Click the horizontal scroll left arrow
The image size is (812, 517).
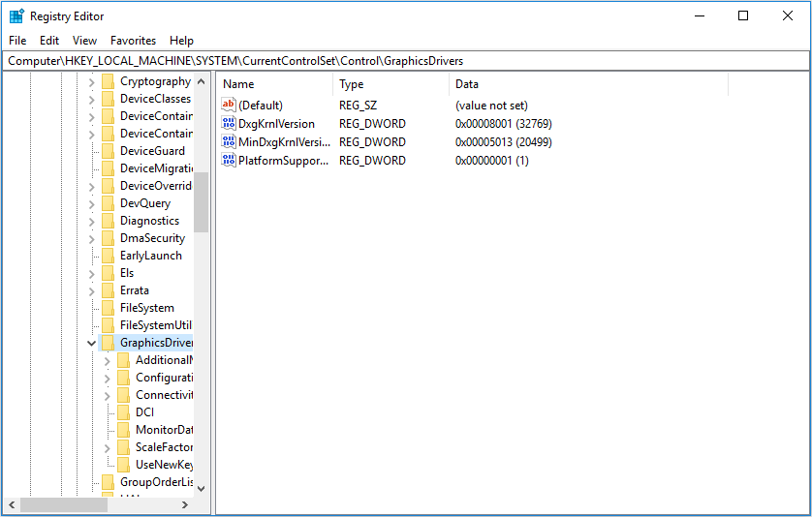[12, 504]
